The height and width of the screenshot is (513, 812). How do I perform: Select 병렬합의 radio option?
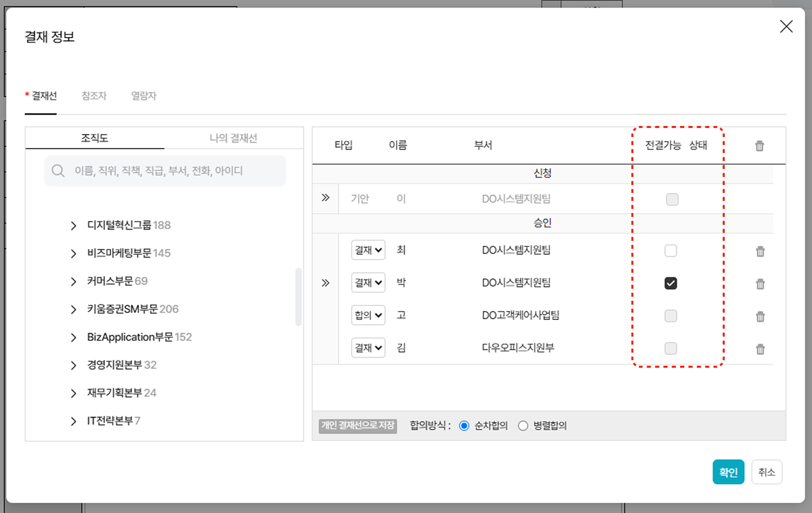pyautogui.click(x=523, y=426)
